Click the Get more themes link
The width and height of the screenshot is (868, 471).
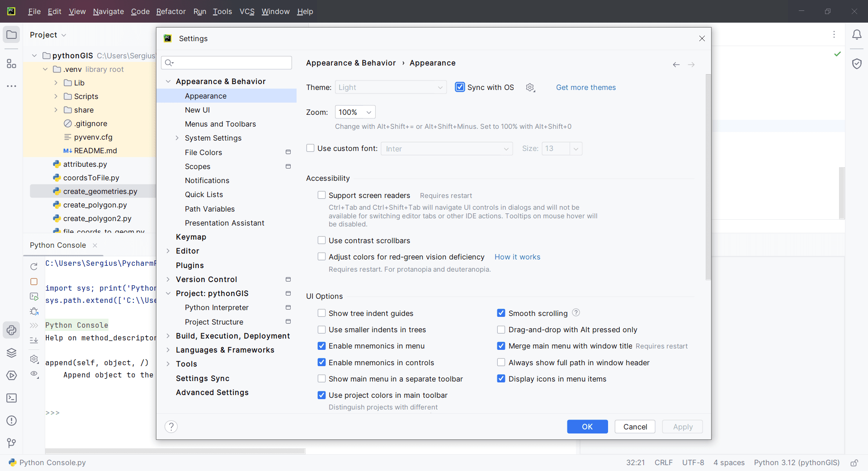(585, 87)
